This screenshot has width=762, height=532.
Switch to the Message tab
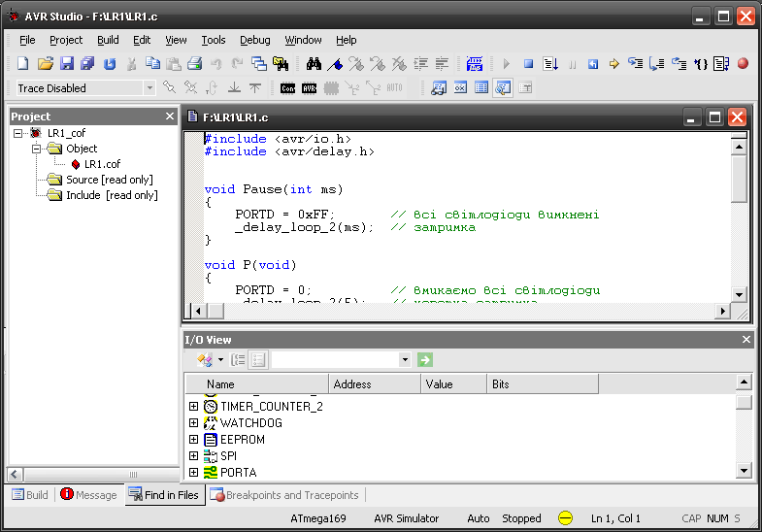pos(88,494)
